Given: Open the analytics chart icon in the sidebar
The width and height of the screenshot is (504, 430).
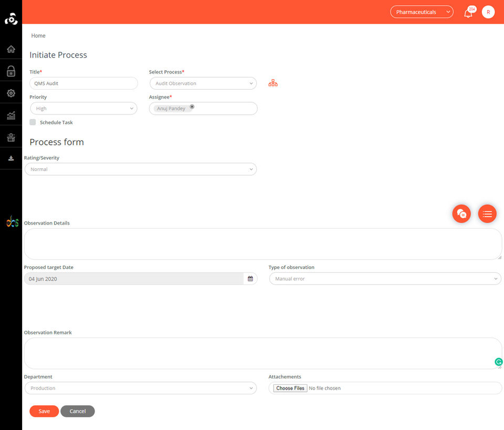Looking at the screenshot, I should coord(11,115).
